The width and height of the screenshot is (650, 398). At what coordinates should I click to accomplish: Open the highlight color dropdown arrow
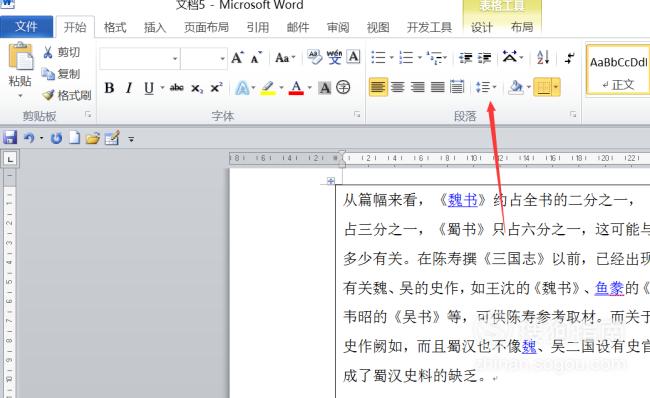coord(281,88)
